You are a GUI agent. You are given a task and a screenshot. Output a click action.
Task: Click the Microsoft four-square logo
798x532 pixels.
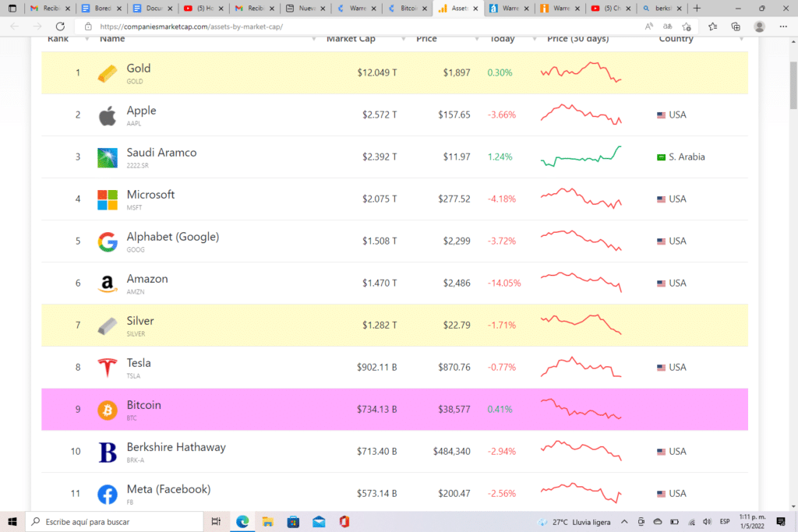pyautogui.click(x=108, y=200)
